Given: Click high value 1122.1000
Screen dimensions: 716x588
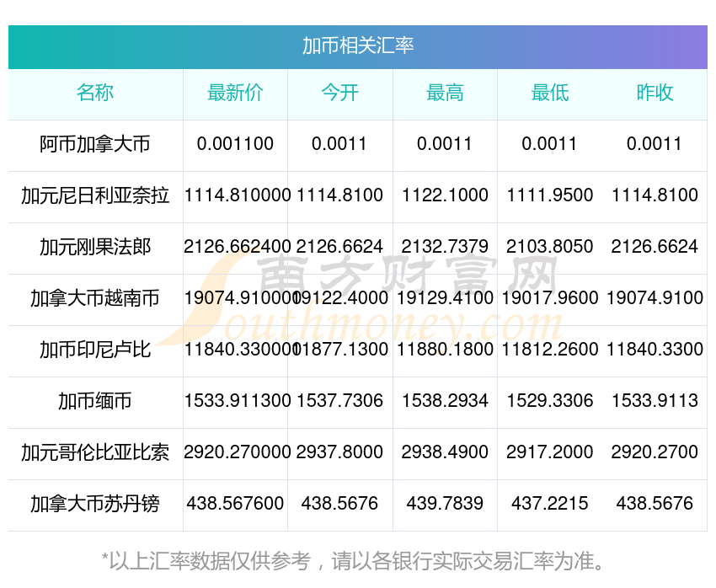Looking at the screenshot, I should (x=445, y=195).
